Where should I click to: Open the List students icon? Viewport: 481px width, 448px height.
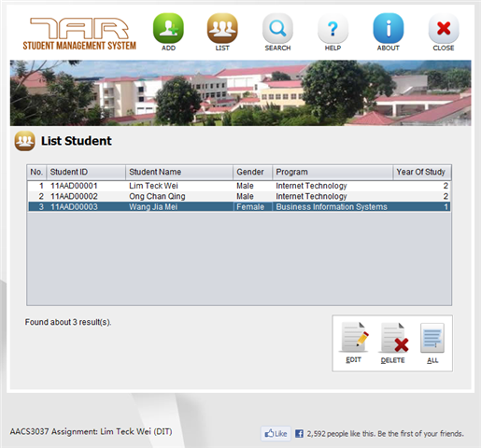222,29
